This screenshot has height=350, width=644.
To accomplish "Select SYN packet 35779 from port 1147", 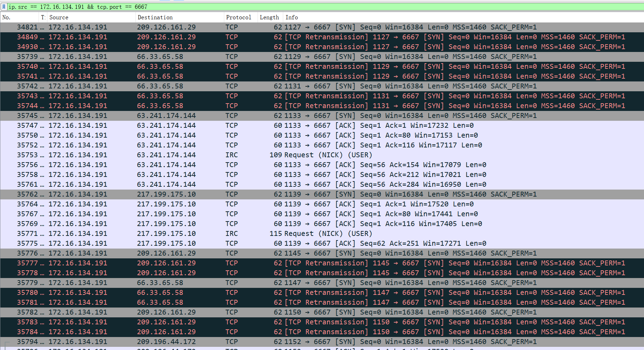I will pos(322,283).
